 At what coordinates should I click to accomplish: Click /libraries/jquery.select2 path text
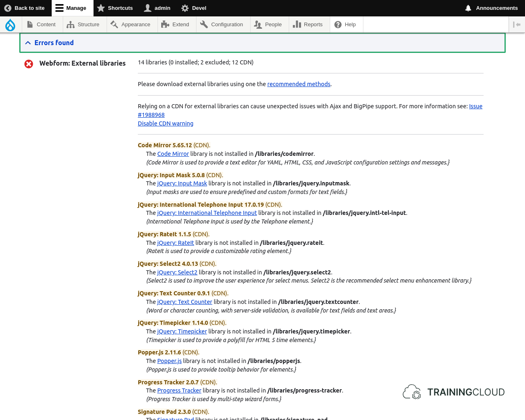pyautogui.click(x=297, y=272)
